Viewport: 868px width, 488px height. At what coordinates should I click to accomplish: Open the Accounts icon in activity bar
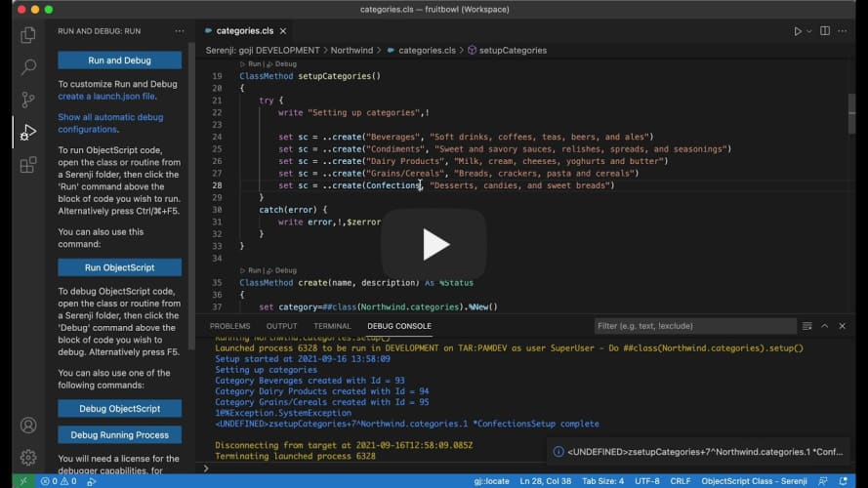[x=28, y=425]
